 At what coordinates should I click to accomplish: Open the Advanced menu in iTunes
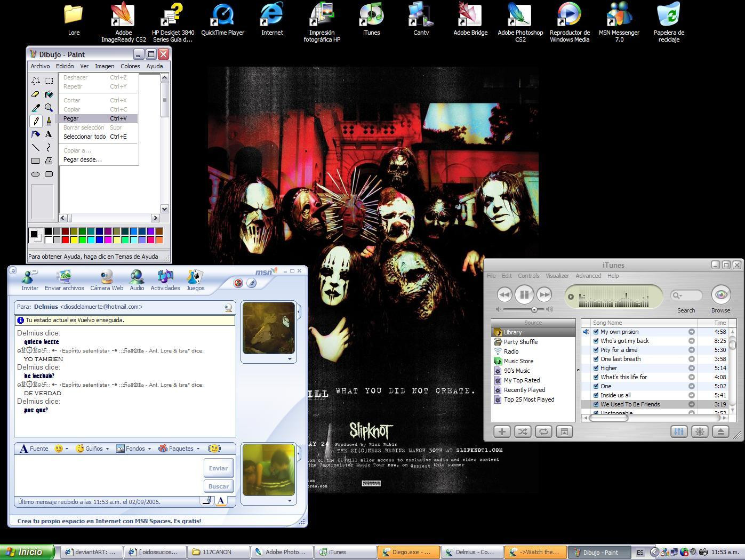click(588, 276)
